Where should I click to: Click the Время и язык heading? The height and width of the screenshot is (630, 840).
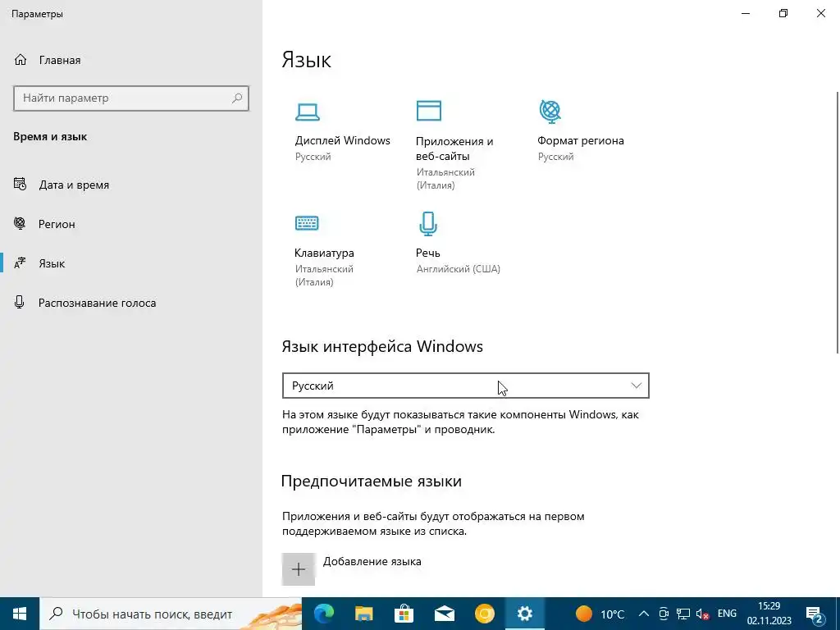tap(50, 137)
